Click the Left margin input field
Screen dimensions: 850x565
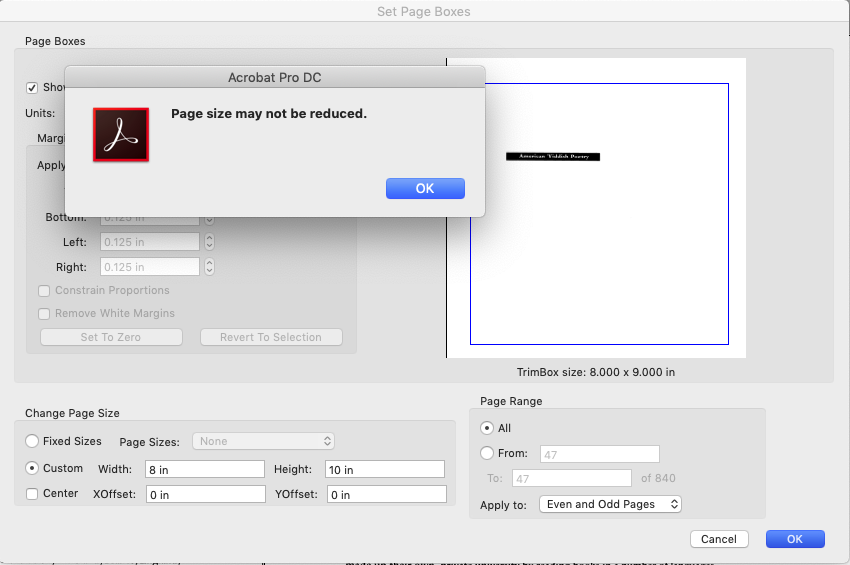(150, 242)
